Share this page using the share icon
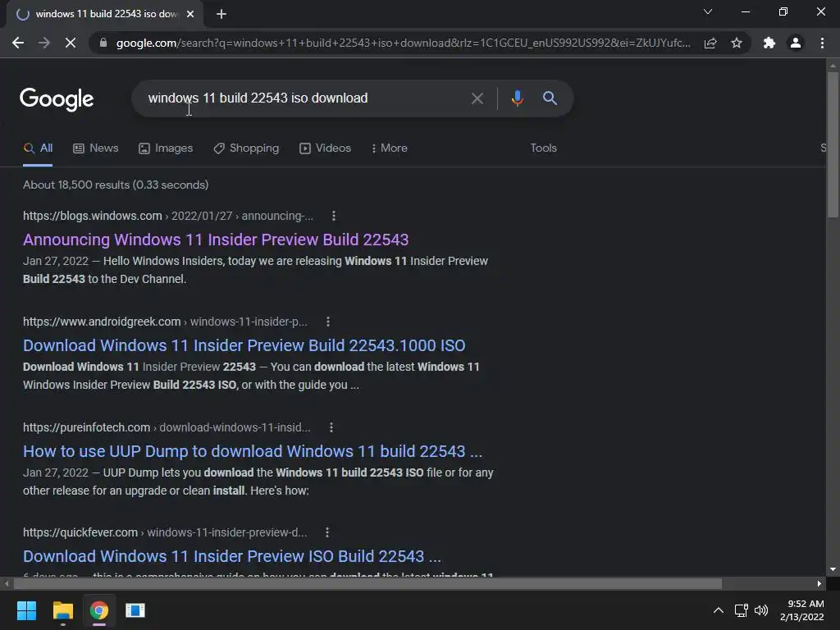Image resolution: width=840 pixels, height=630 pixels. tap(710, 43)
